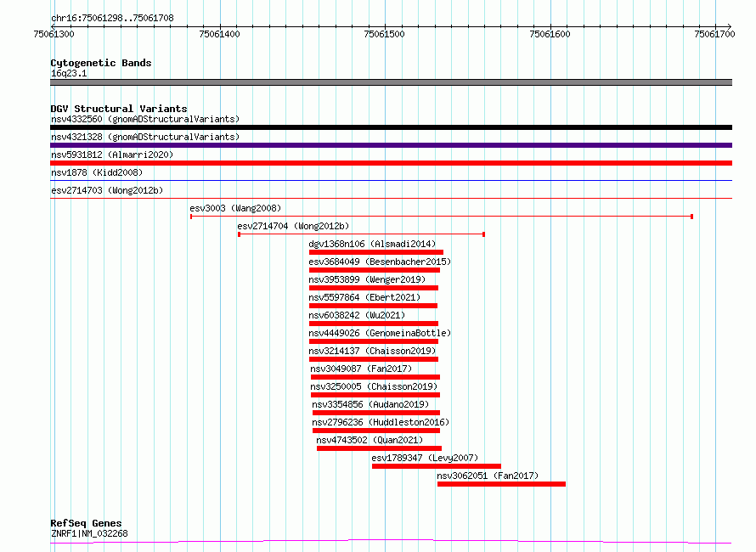This screenshot has width=756, height=552.
Task: Select nsv3062051 (Fan2017) label
Action: [488, 476]
